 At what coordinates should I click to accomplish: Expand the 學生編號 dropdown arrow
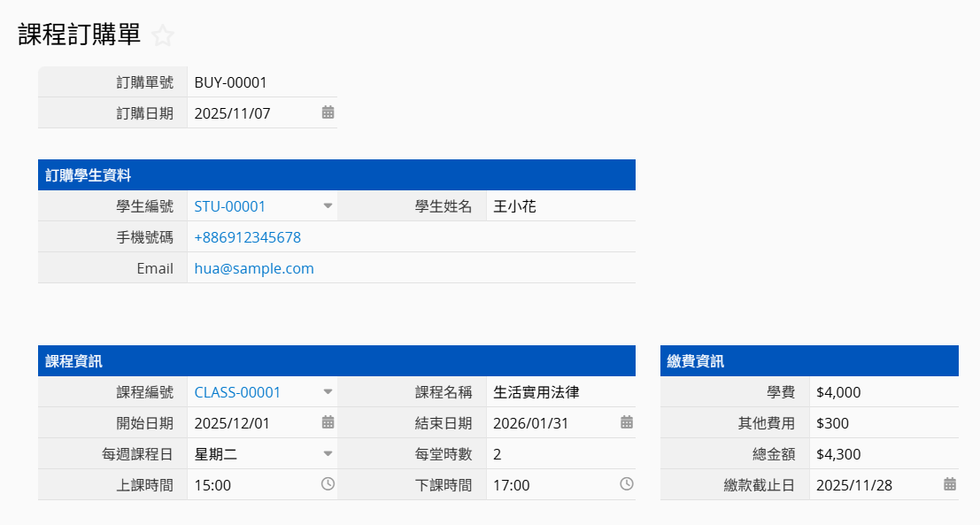coord(328,206)
